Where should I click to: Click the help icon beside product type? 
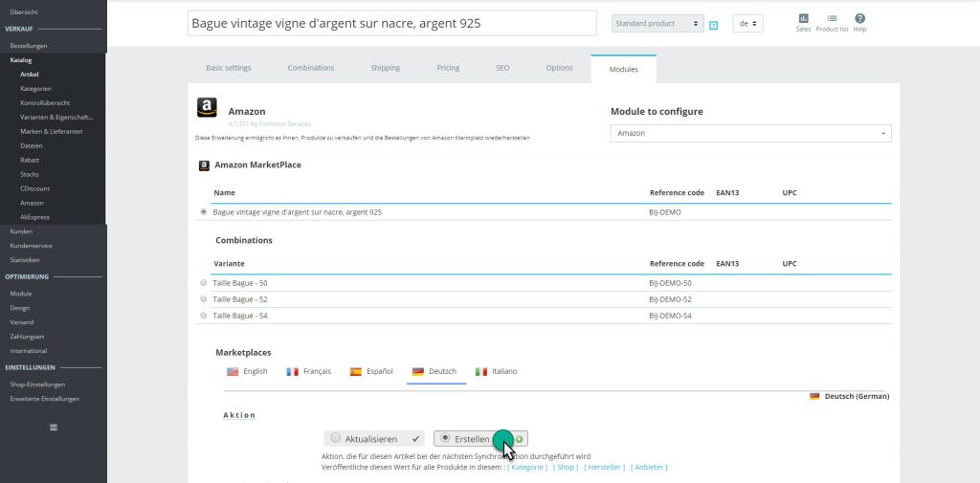point(713,25)
